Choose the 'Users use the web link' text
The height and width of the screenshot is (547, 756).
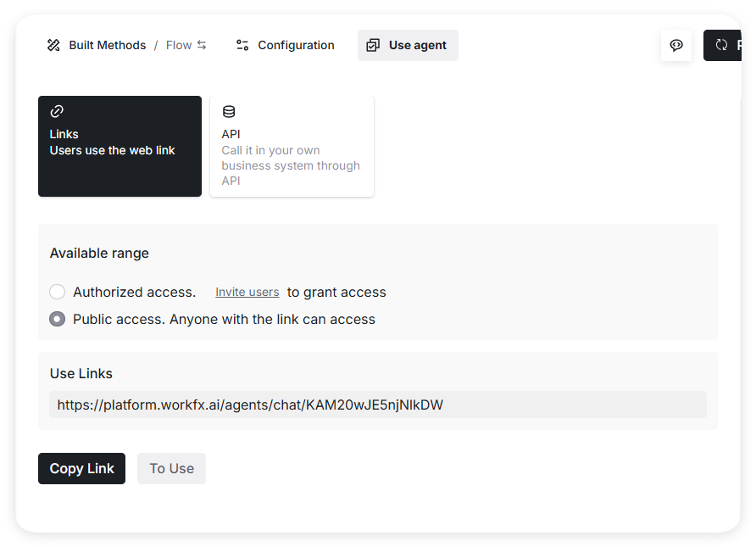point(113,150)
